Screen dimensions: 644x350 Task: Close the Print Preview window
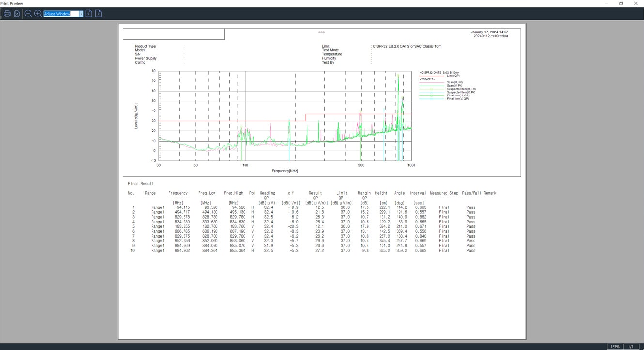[x=636, y=3]
